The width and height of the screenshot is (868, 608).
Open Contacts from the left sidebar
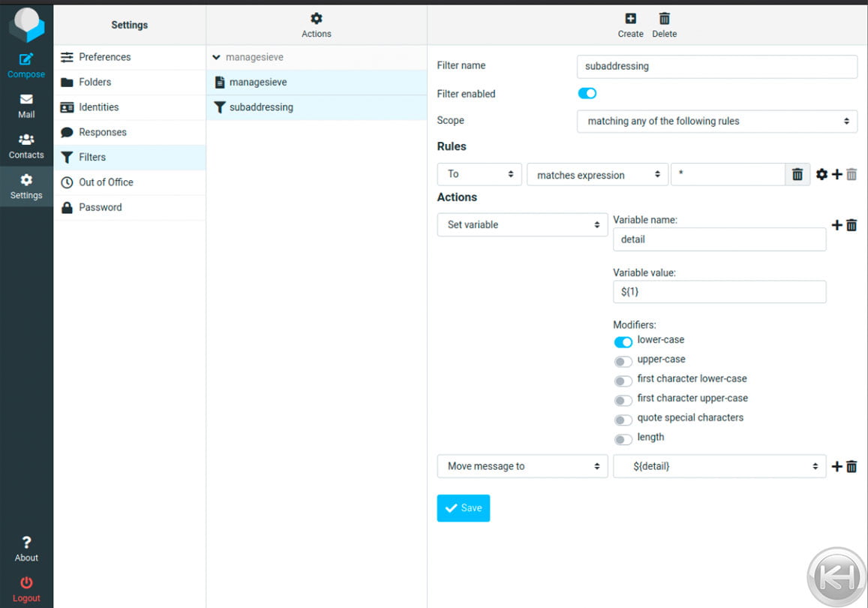point(26,146)
